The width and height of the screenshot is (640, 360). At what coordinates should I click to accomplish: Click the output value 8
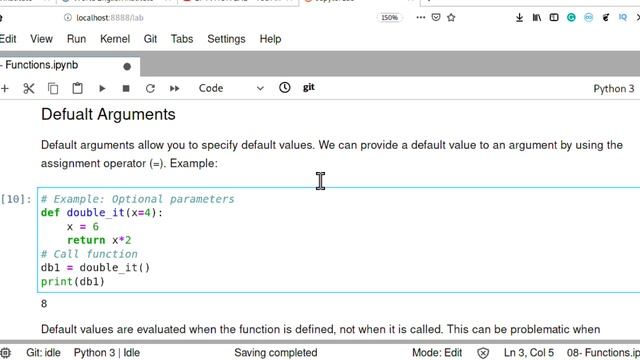[x=44, y=304]
